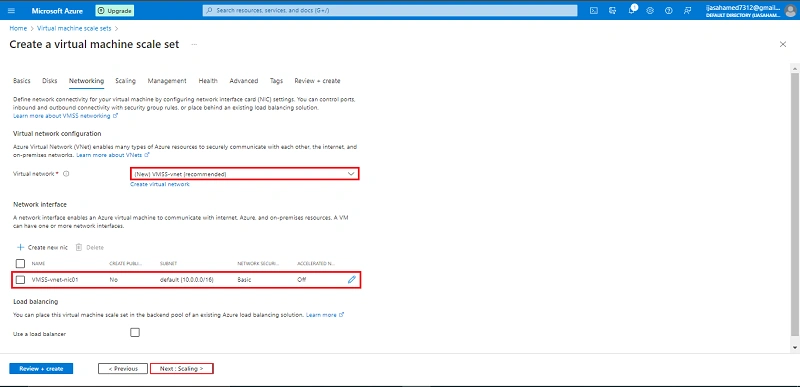Click the Delete trash icon for NICs
This screenshot has width=800, height=387.
[x=79, y=247]
